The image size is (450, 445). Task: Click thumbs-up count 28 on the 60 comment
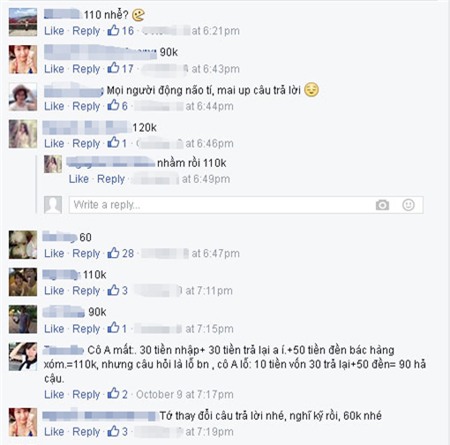pos(121,253)
